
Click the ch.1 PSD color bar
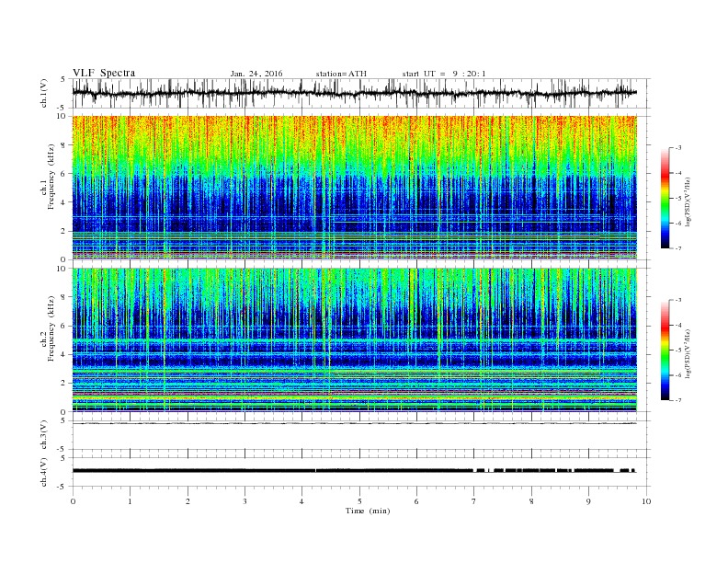665,198
